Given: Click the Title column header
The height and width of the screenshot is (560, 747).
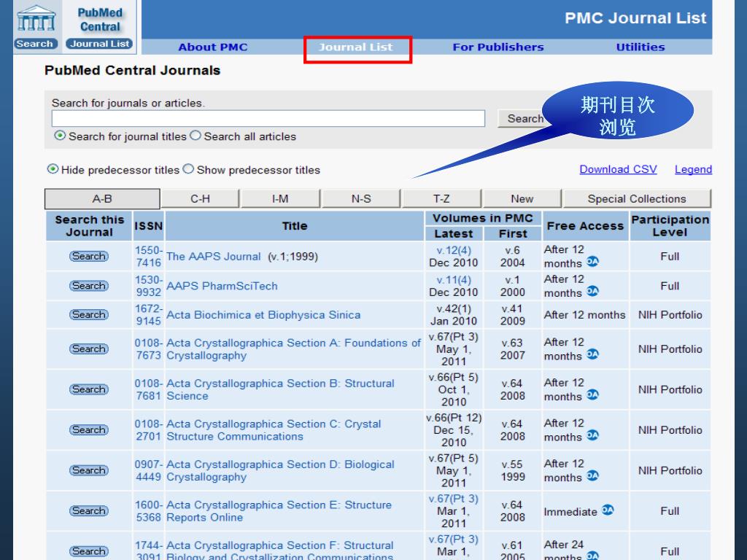Looking at the screenshot, I should click(295, 226).
